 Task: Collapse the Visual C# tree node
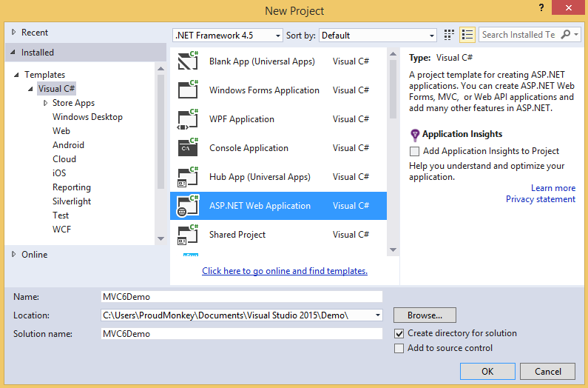[30, 89]
